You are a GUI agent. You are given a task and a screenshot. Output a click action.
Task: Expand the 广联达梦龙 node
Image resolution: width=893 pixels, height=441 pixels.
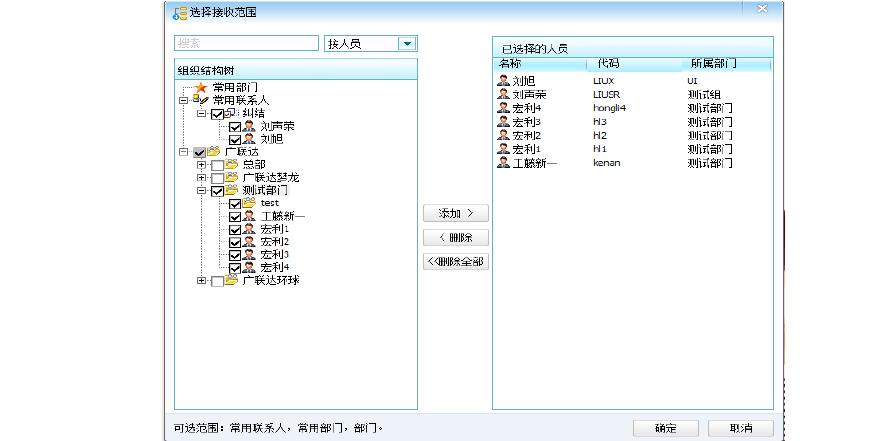[x=201, y=178]
